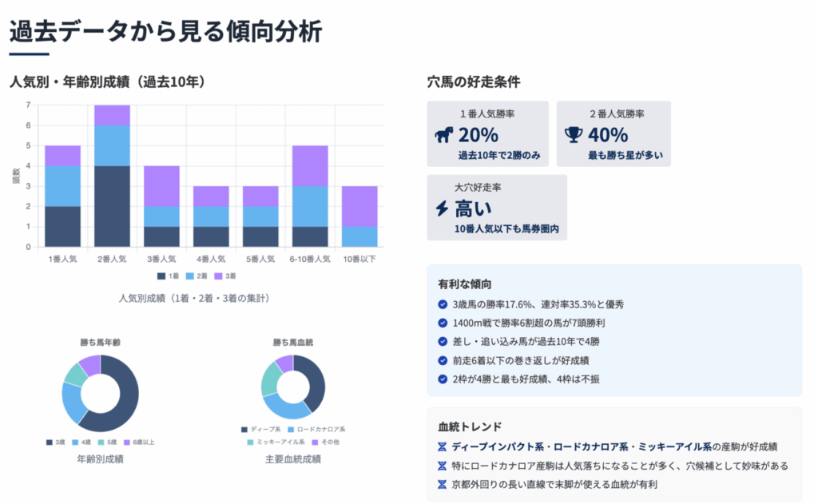
Task: Select the check mark beside 1400m戦で勝率6割超
Action: pyautogui.click(x=443, y=323)
